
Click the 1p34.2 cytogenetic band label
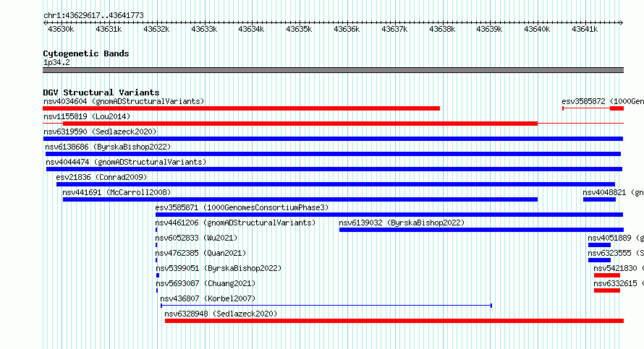click(56, 62)
